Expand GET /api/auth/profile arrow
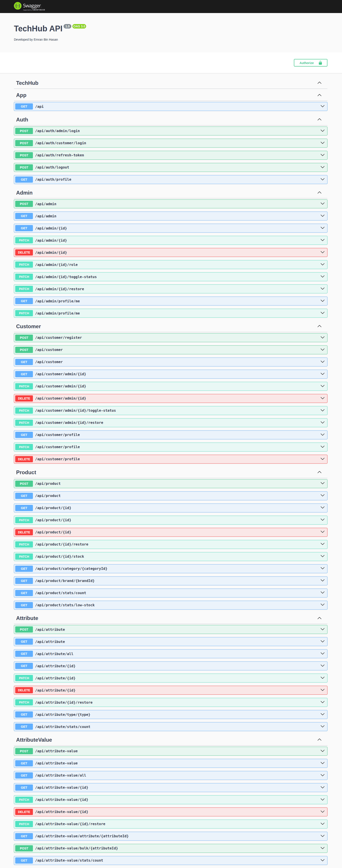The width and height of the screenshot is (342, 868). (322, 179)
